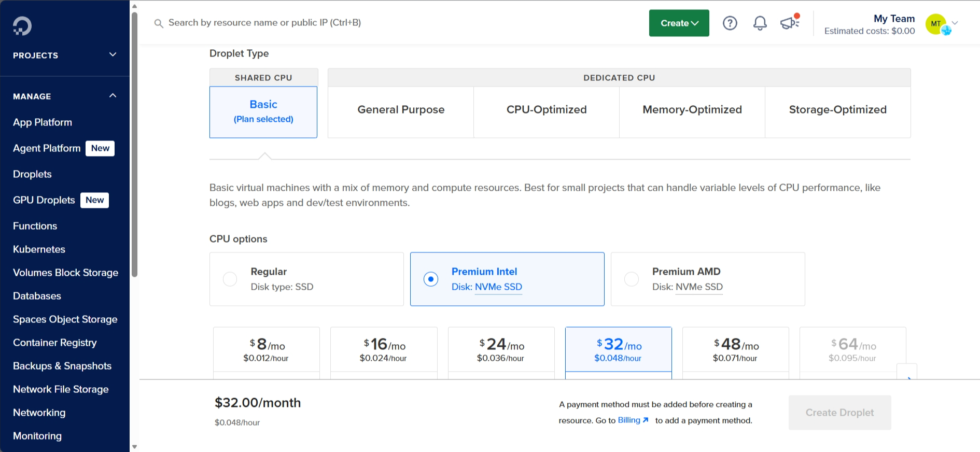Open Kubernetes in sidebar
This screenshot has width=980, height=452.
point(39,249)
